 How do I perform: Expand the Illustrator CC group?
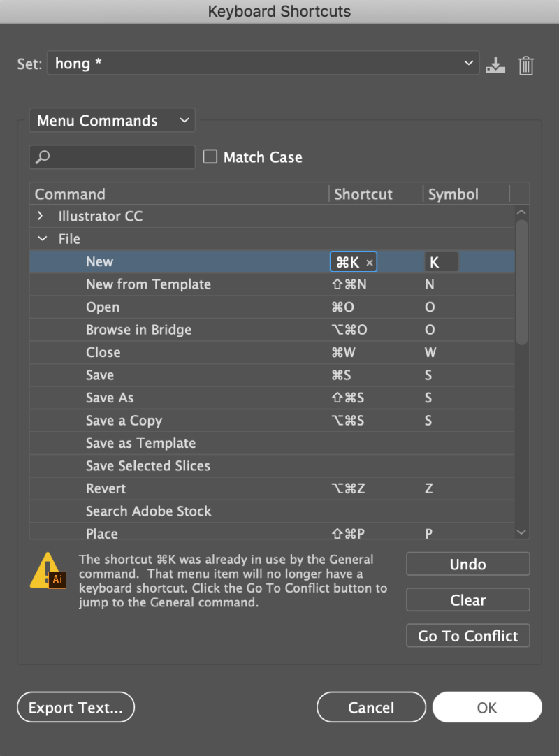click(41, 217)
